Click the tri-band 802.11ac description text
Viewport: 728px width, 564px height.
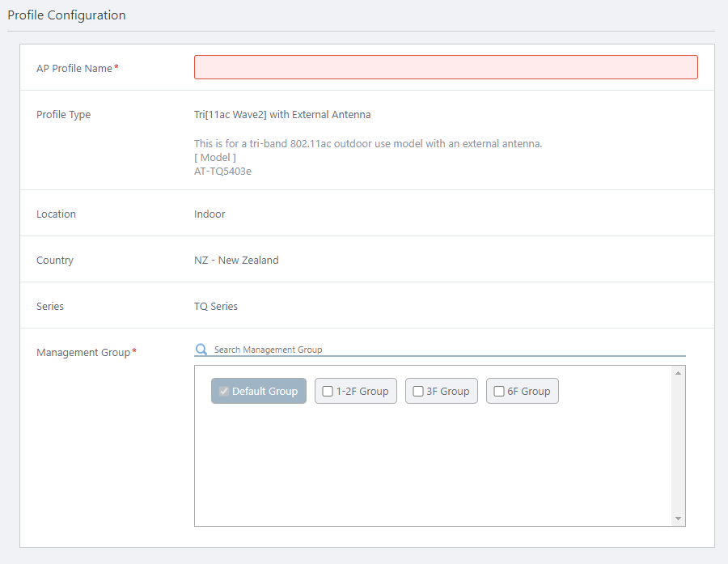(367, 144)
